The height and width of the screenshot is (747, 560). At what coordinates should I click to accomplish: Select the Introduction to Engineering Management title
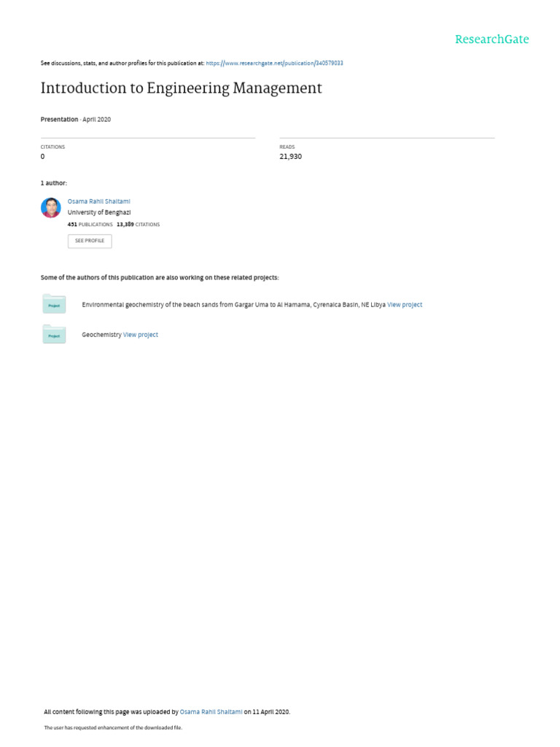click(181, 88)
